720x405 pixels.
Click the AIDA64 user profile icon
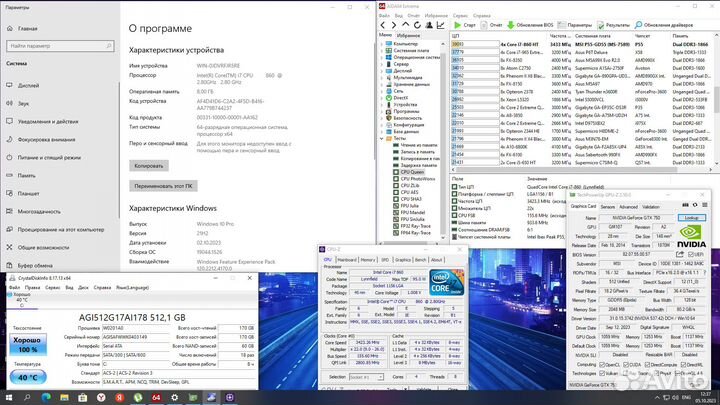pyautogui.click(x=429, y=25)
